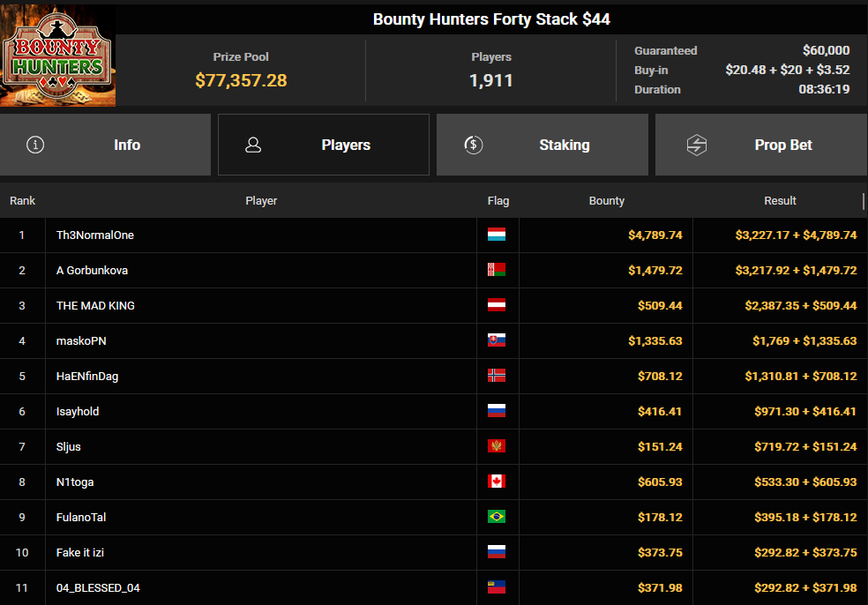Click the Players person icon

click(x=253, y=145)
